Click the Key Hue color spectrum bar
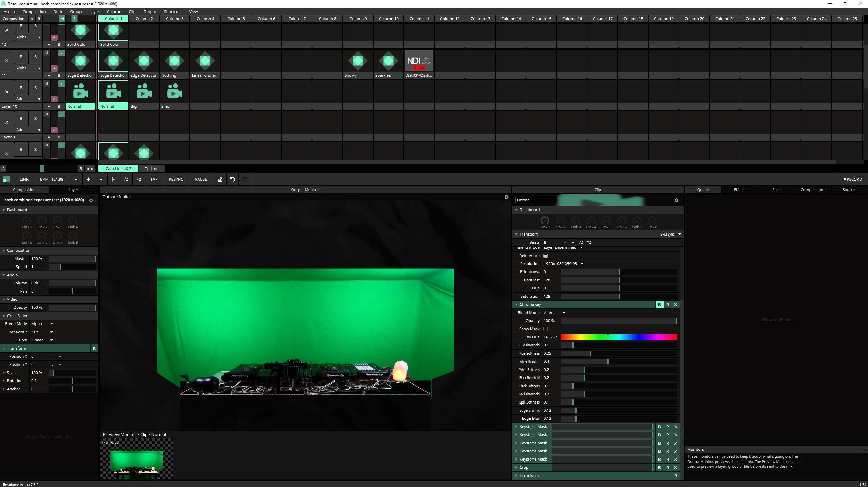Screen dimensions: 868x487 (x=619, y=337)
